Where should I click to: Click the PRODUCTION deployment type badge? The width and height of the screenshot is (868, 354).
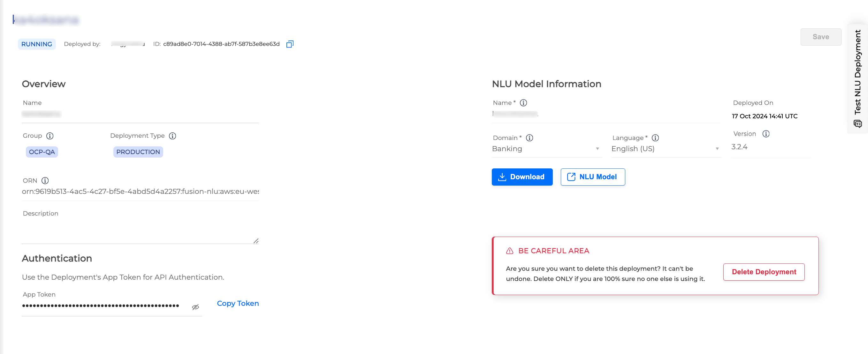coord(138,151)
